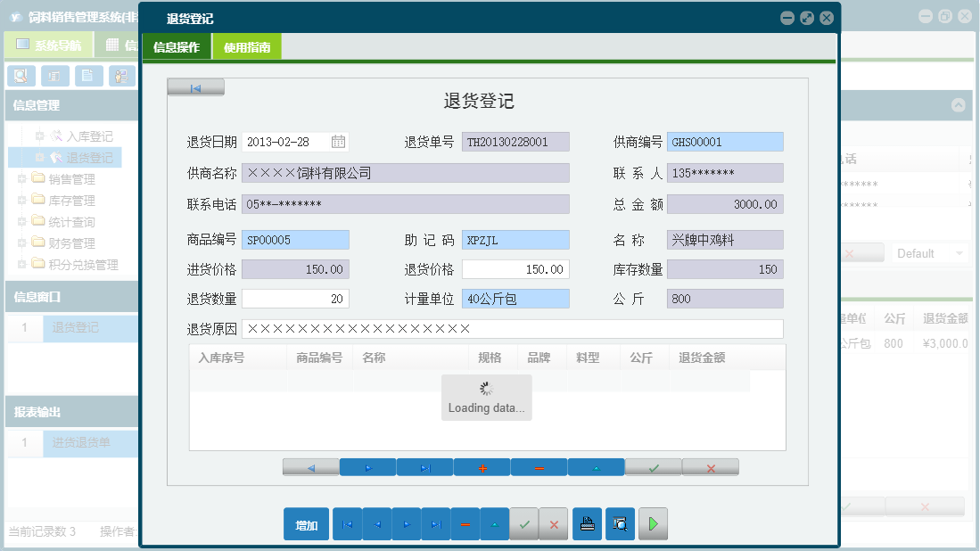Image resolution: width=980 pixels, height=551 pixels.
Task: Insert a record with the red plus icon
Action: 482,466
